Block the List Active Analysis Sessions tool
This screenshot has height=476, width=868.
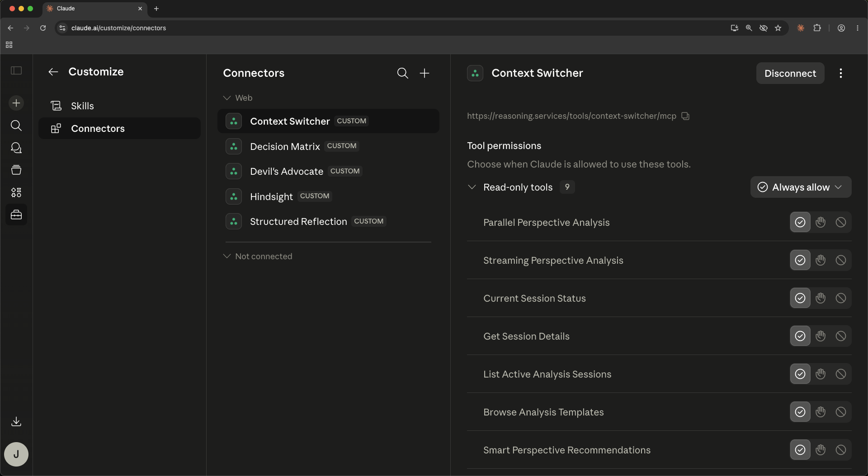pyautogui.click(x=841, y=374)
